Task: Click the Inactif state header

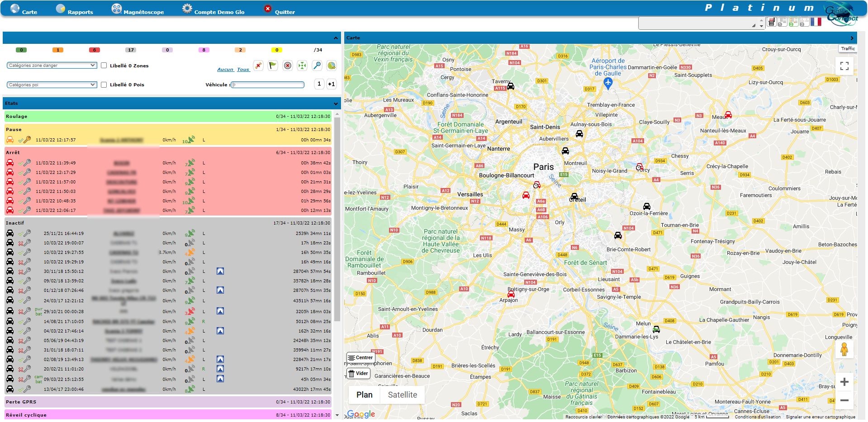Action: (168, 223)
